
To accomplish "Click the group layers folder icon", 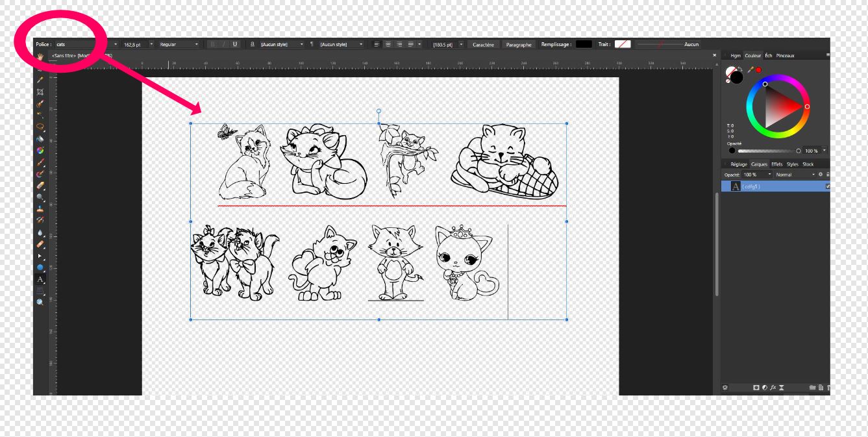I will coord(813,388).
